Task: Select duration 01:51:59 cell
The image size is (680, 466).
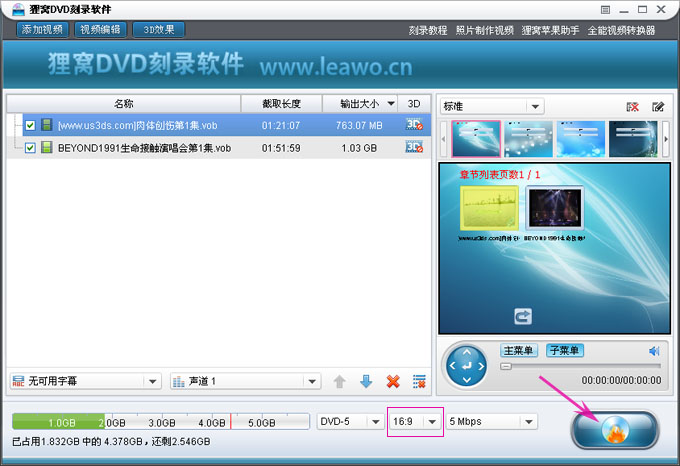Action: point(281,148)
